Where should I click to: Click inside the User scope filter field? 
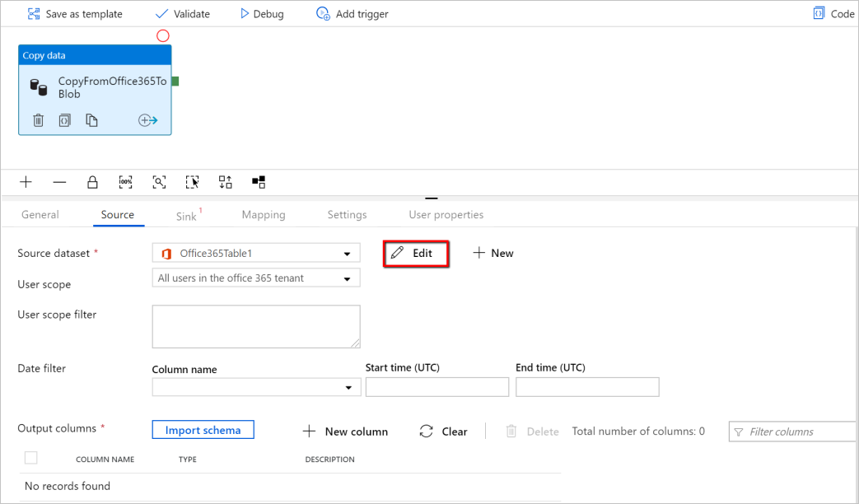coord(255,326)
